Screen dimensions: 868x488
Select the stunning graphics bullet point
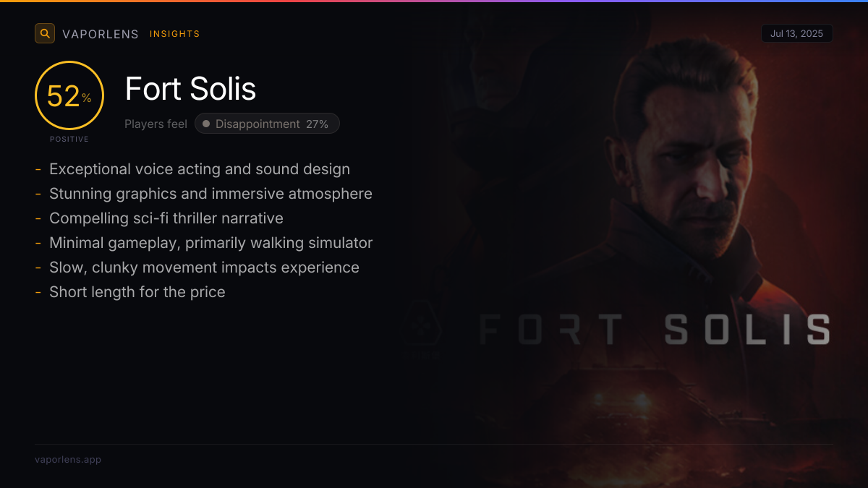point(210,194)
